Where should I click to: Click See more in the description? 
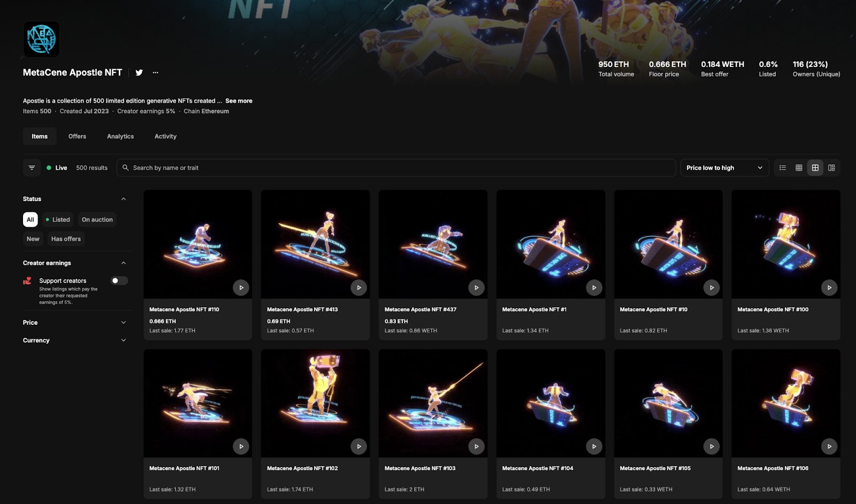click(x=239, y=101)
